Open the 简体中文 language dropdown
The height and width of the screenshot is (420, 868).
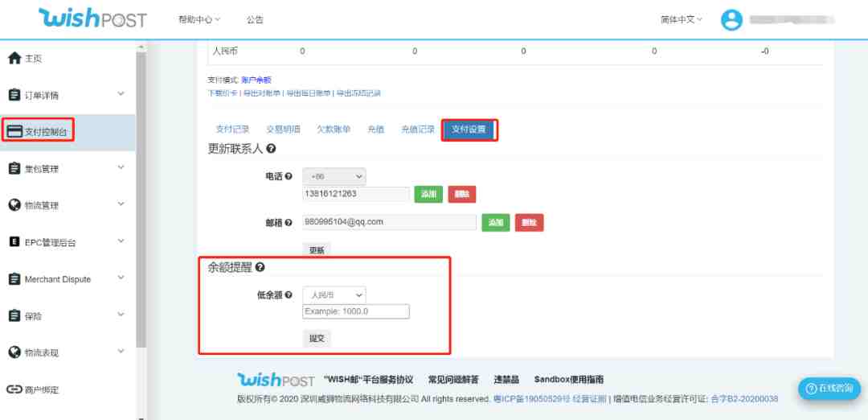[682, 19]
